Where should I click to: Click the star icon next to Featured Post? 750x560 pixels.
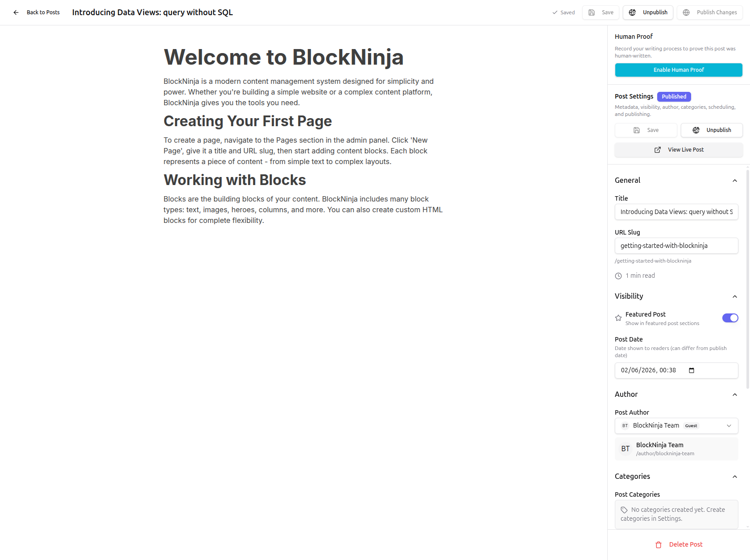pyautogui.click(x=618, y=318)
